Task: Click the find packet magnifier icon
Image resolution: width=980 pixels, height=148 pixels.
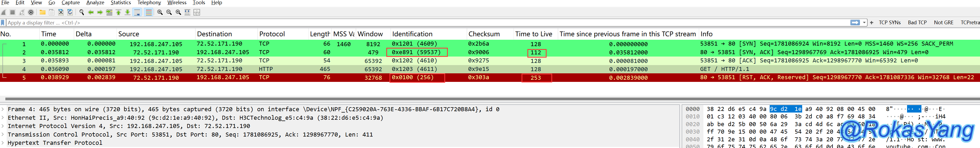Action: [81, 12]
